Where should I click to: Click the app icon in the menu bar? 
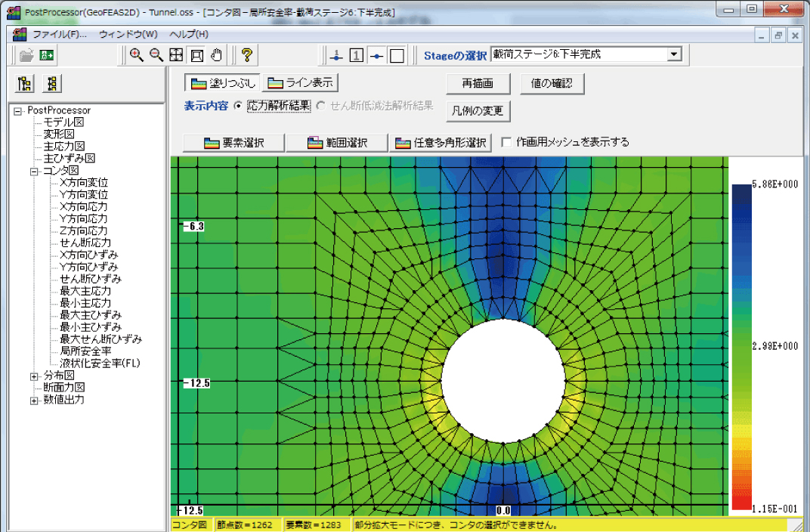[20, 35]
